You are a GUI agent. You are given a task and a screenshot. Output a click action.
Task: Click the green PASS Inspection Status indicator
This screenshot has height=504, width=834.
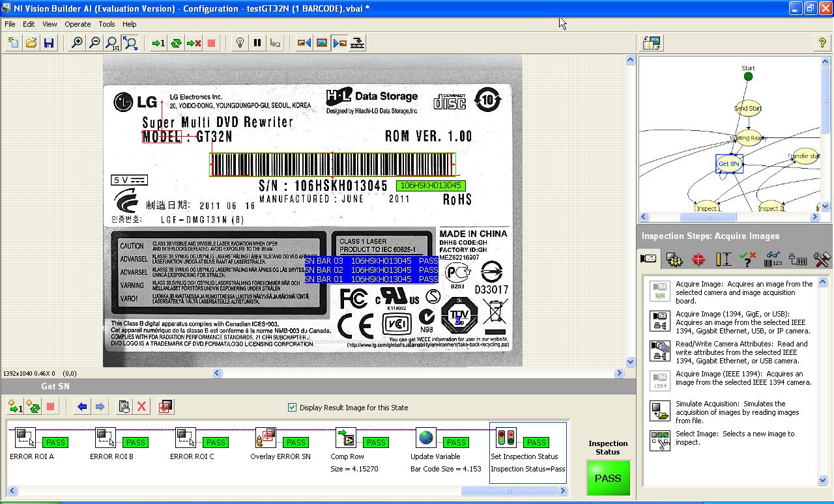click(x=608, y=478)
